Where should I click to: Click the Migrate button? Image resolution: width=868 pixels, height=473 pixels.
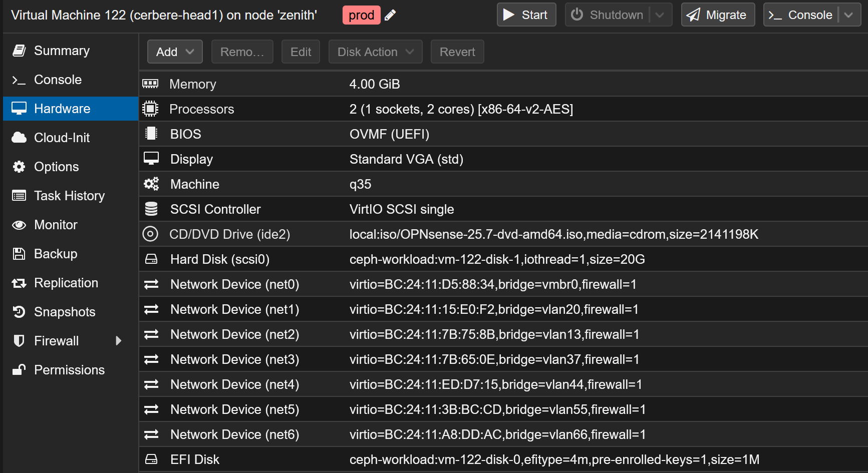(x=717, y=15)
